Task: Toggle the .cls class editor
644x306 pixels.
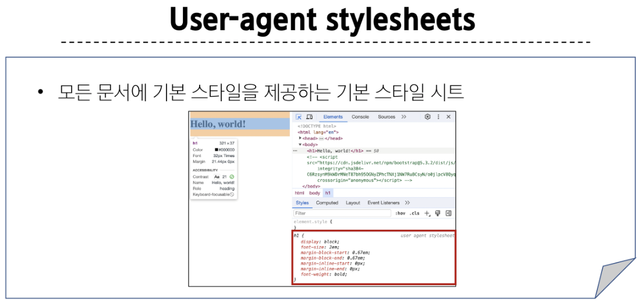Action: 415,214
